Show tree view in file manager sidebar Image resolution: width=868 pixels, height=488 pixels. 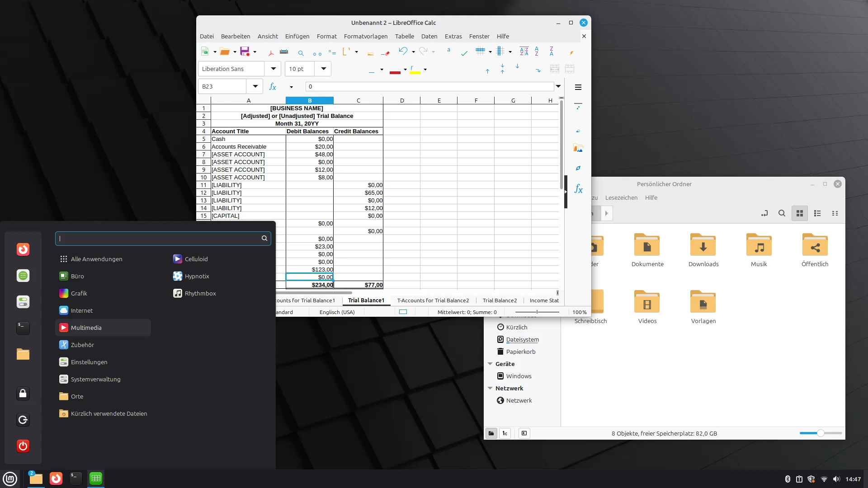(505, 433)
